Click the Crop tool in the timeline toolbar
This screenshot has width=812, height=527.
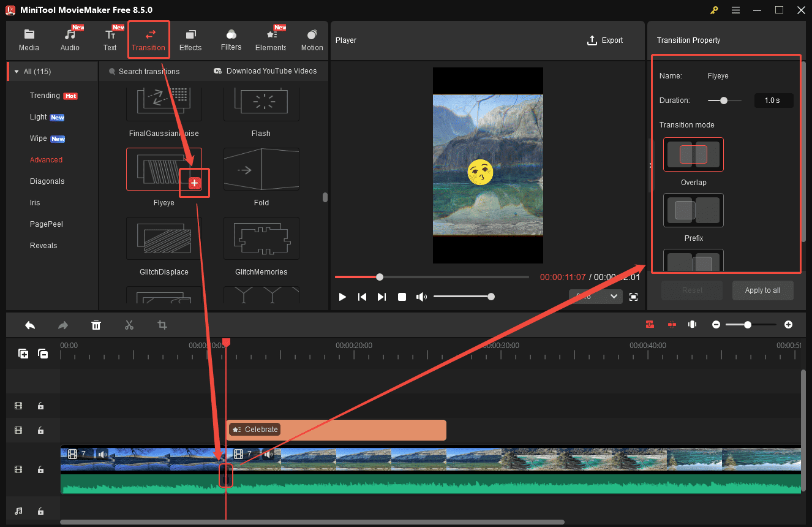[162, 325]
